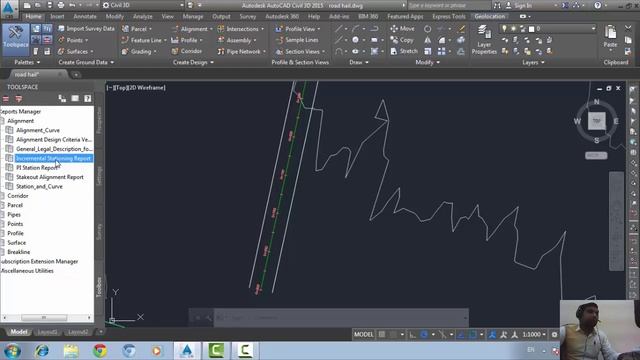Switch to the Modify ribbon tab

point(114,16)
